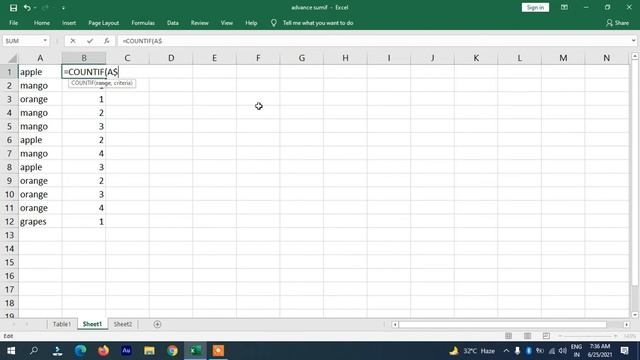This screenshot has width=640, height=360.
Task: Expand the Name Box dropdown
Action: point(45,40)
